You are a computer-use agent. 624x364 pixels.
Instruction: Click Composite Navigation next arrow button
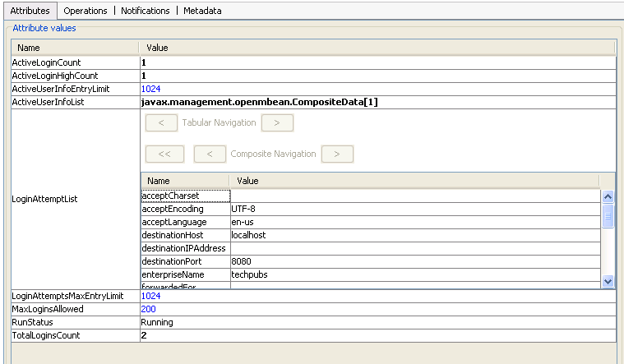click(x=337, y=154)
